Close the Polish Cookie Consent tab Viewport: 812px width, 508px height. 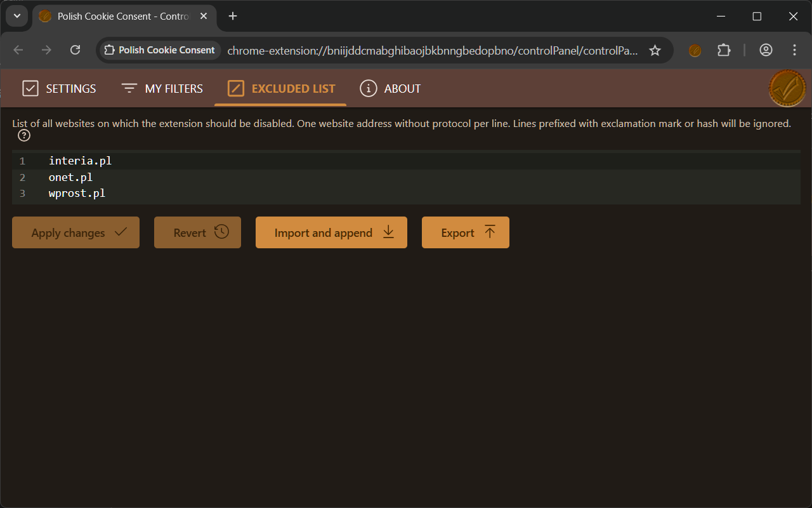pyautogui.click(x=204, y=16)
